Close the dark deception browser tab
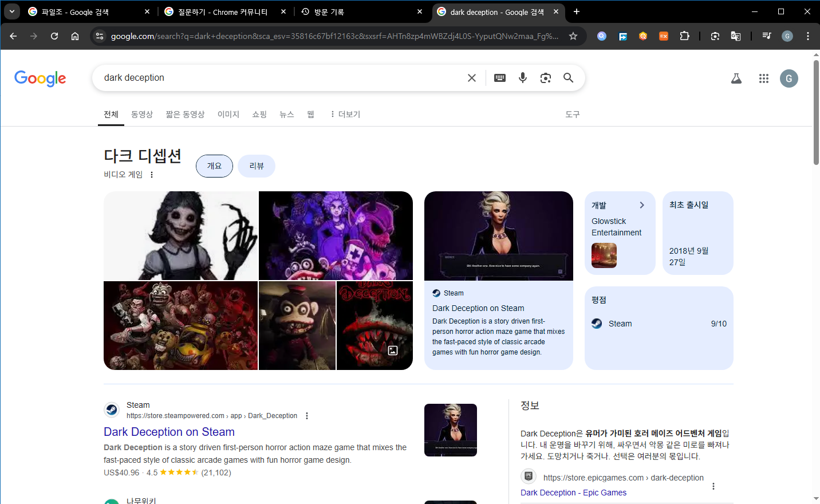This screenshot has height=504, width=820. 556,11
